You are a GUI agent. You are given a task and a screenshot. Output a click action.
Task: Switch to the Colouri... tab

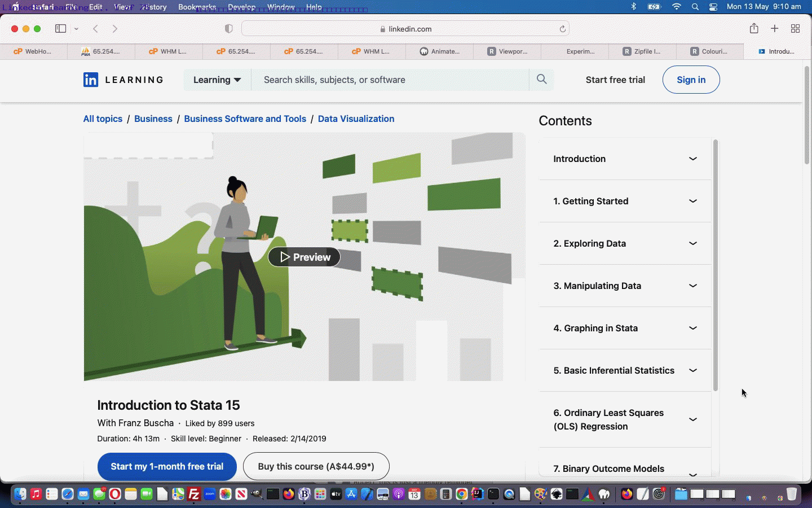click(709, 51)
